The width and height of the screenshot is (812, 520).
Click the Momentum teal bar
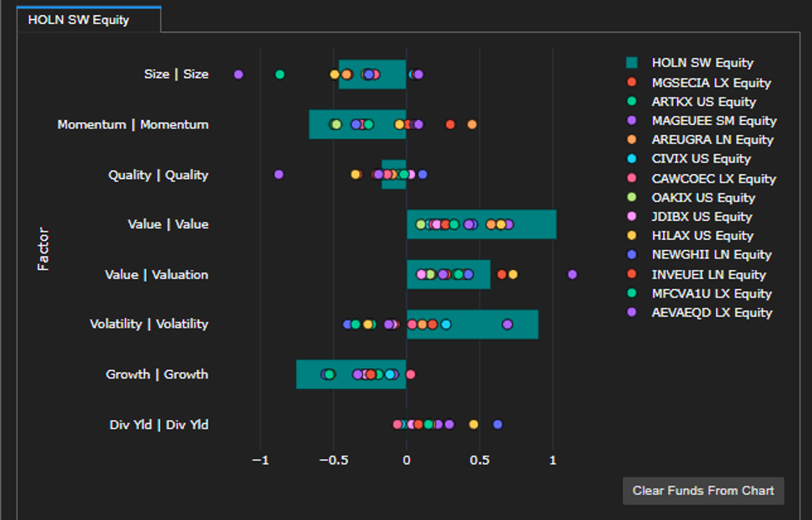pyautogui.click(x=358, y=124)
